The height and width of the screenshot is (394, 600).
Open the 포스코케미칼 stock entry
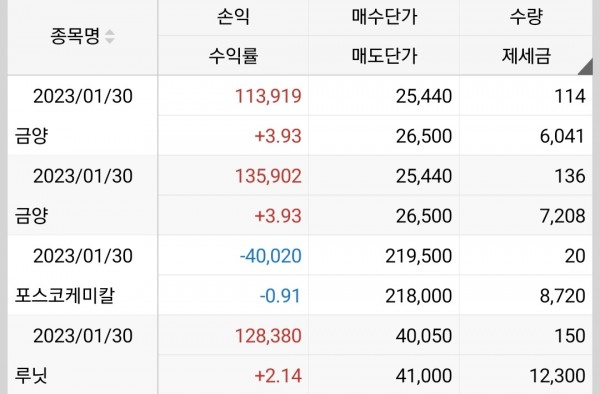pos(64,295)
